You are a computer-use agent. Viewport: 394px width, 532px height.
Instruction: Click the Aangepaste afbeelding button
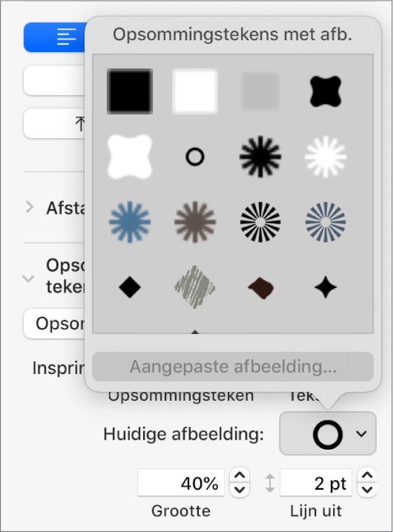point(233,367)
